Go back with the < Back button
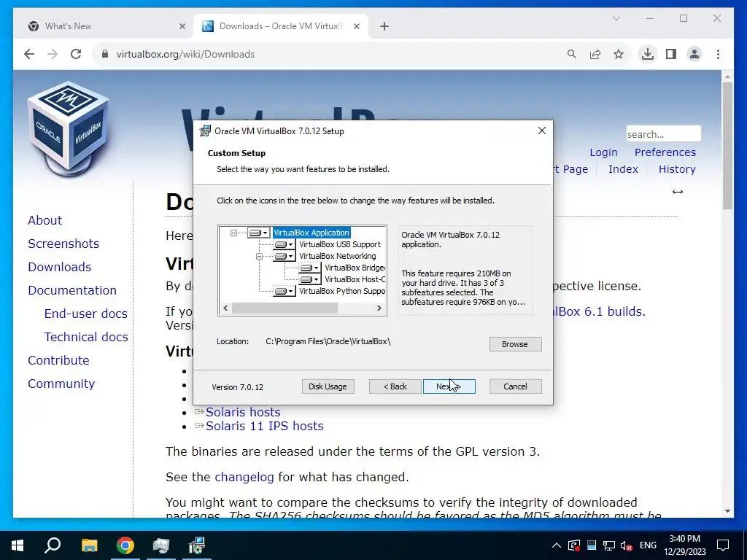747x560 pixels. click(x=395, y=386)
